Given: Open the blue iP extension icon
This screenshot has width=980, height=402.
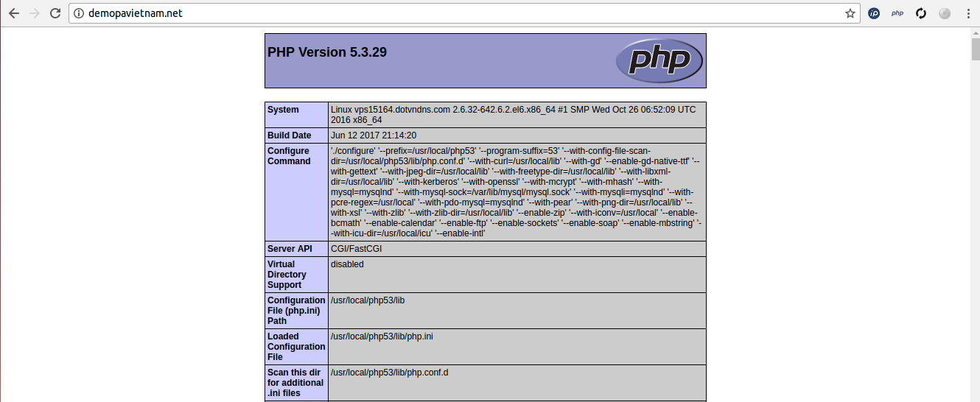Looking at the screenshot, I should click(874, 13).
